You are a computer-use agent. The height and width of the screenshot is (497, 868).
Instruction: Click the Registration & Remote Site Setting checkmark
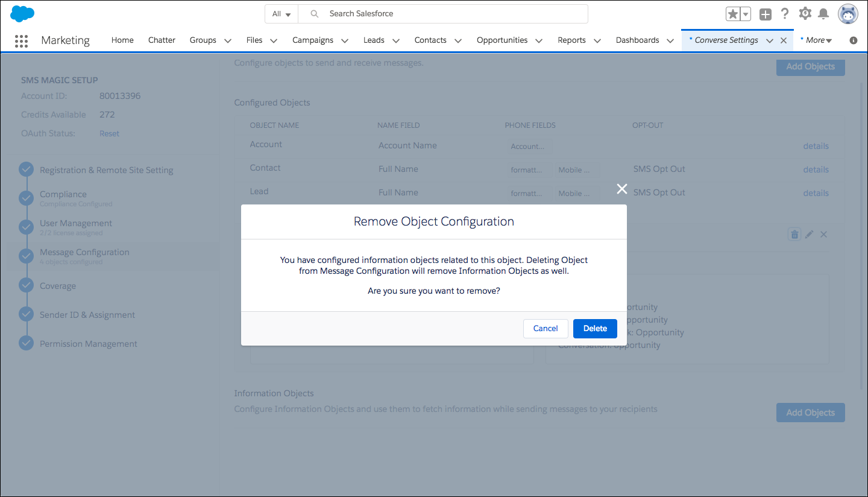click(x=26, y=169)
